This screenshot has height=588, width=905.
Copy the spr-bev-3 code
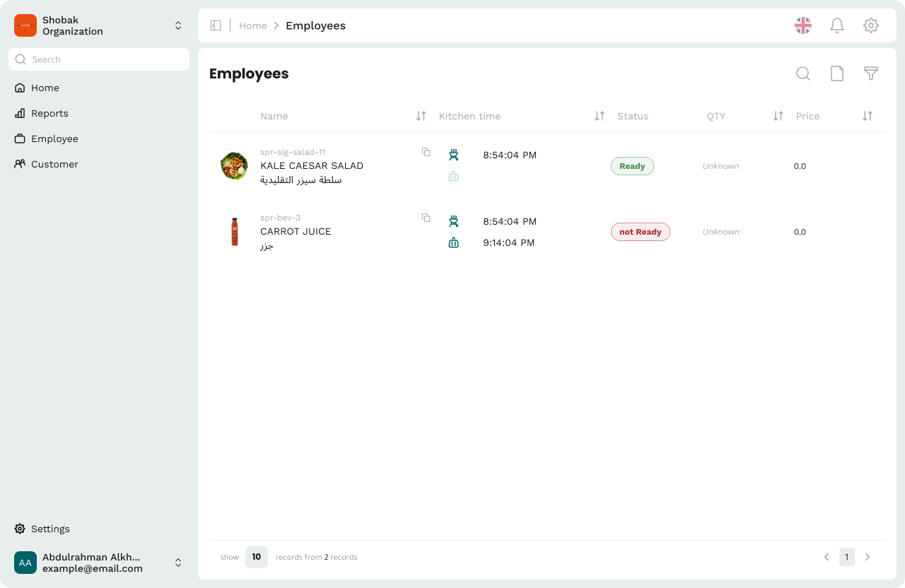click(x=426, y=218)
